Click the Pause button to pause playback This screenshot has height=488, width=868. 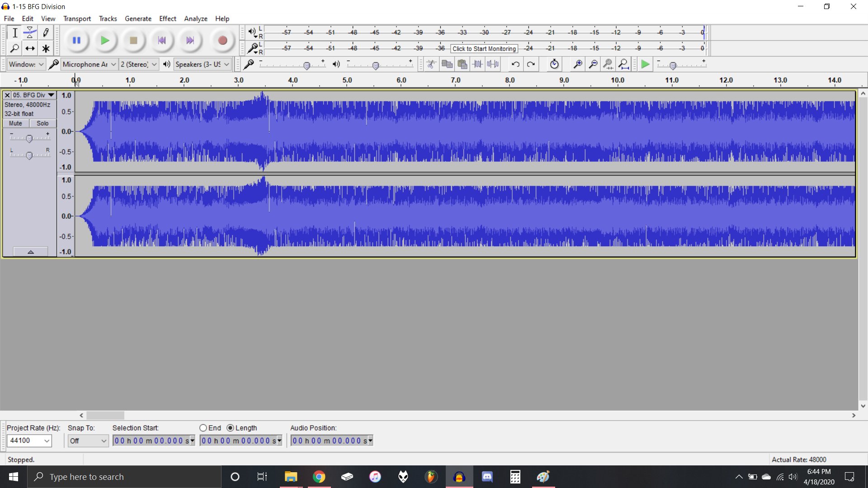pos(75,40)
